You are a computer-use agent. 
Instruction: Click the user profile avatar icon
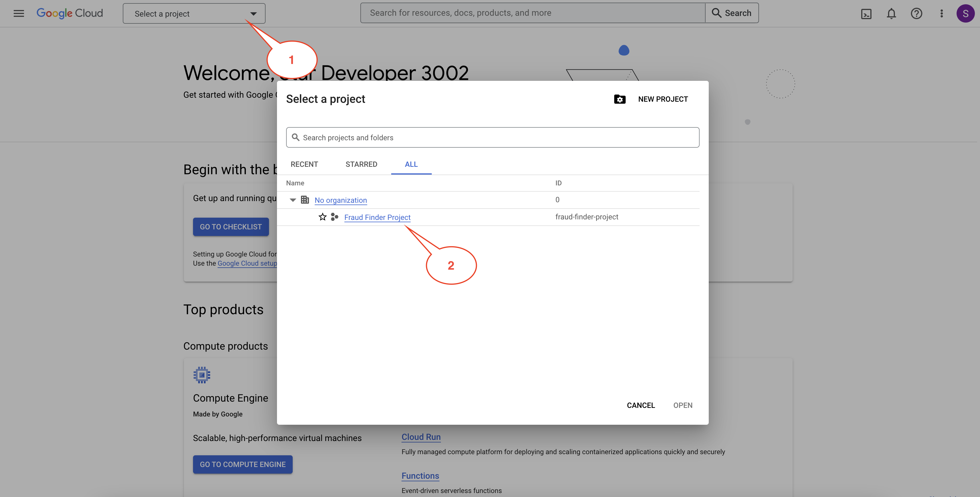965,13
